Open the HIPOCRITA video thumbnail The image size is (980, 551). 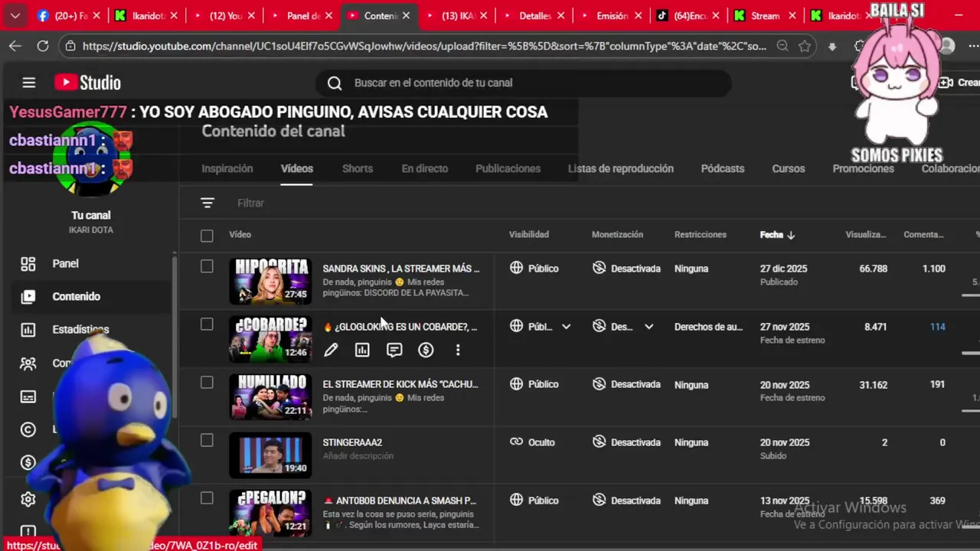(270, 281)
